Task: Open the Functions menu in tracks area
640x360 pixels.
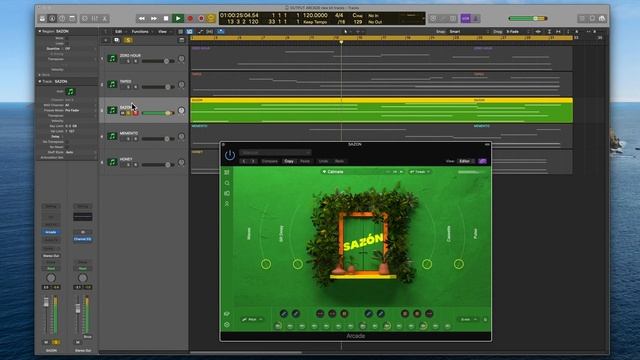Action: point(140,31)
